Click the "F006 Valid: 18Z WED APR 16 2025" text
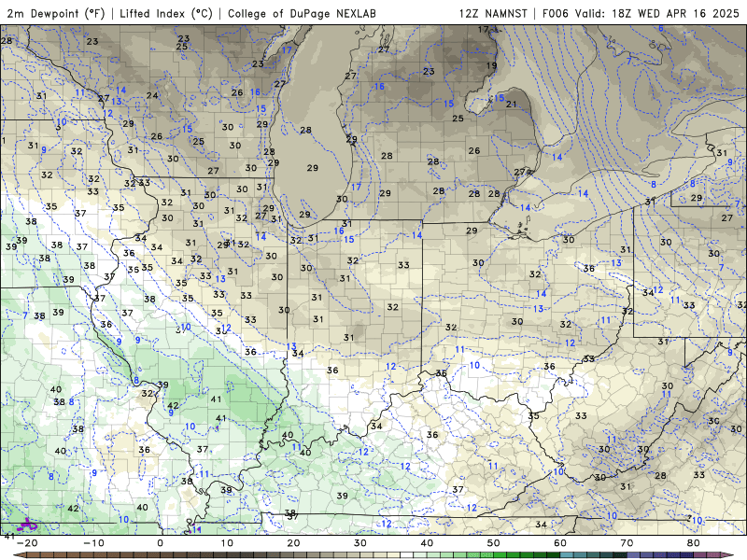 click(641, 13)
